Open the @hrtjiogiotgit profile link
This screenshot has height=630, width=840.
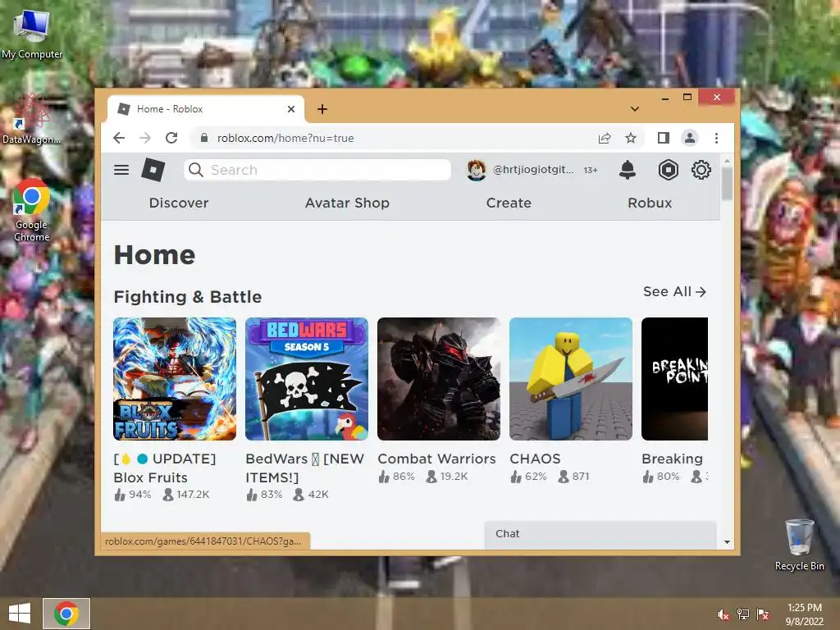tap(533, 170)
